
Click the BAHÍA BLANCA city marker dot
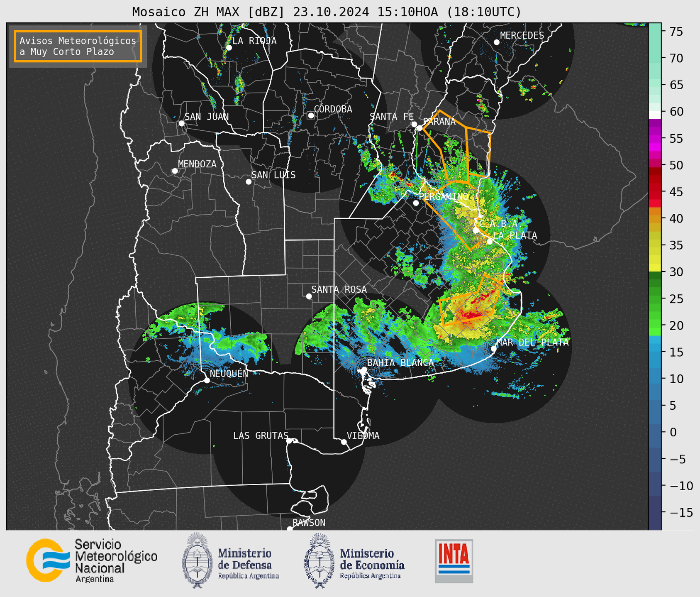[364, 369]
